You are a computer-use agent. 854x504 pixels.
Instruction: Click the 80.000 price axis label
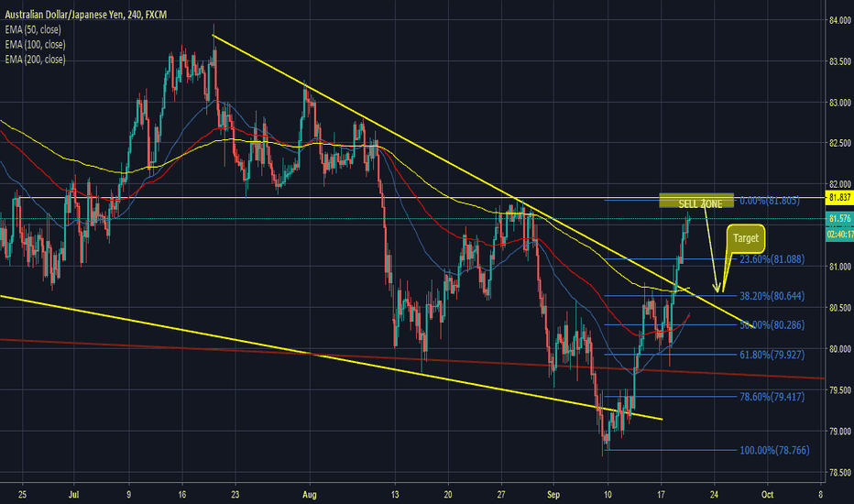pos(840,349)
